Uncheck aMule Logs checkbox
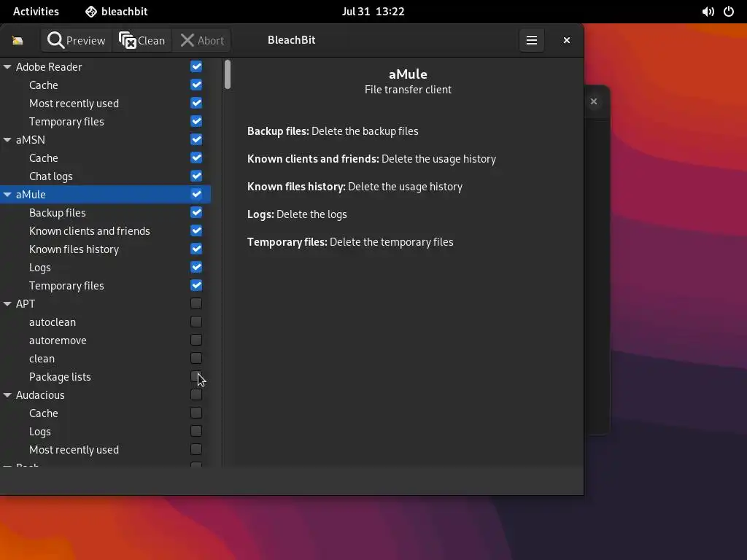 [196, 267]
